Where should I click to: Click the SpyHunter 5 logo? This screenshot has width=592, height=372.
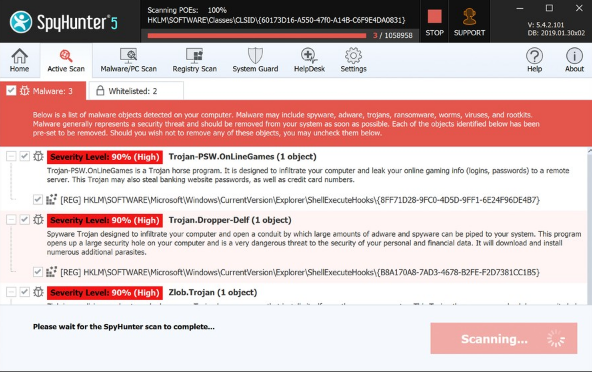63,22
